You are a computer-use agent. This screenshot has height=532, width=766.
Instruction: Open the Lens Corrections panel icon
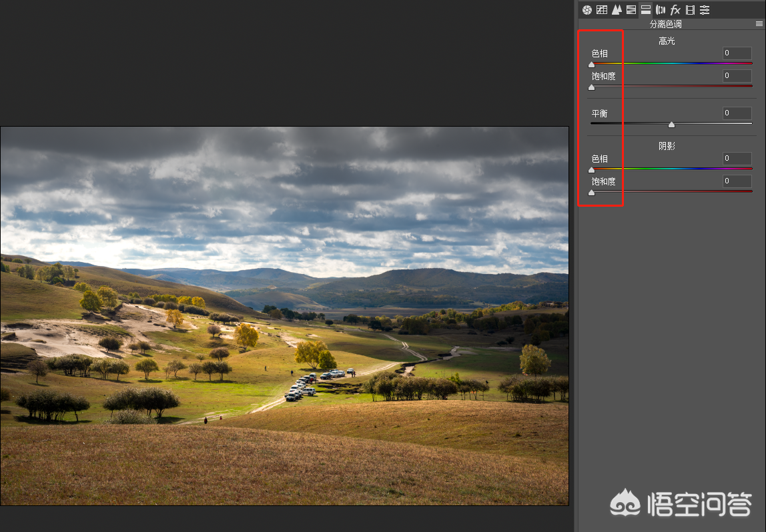tap(661, 10)
